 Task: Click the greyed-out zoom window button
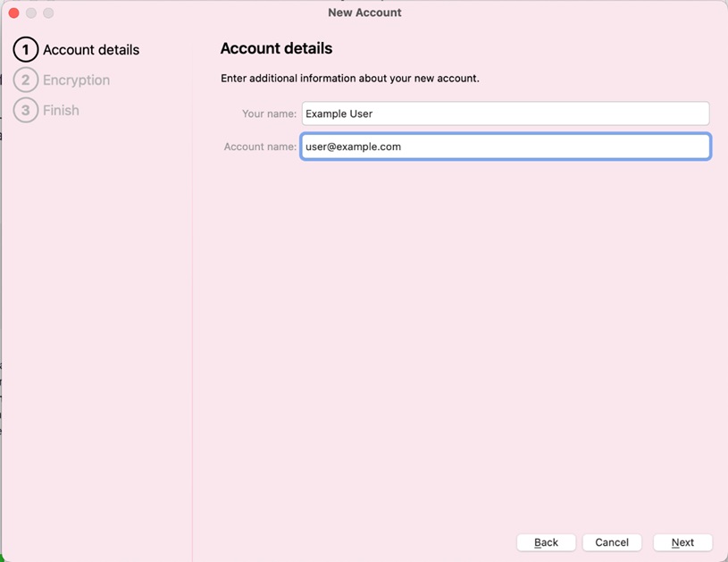pyautogui.click(x=48, y=13)
